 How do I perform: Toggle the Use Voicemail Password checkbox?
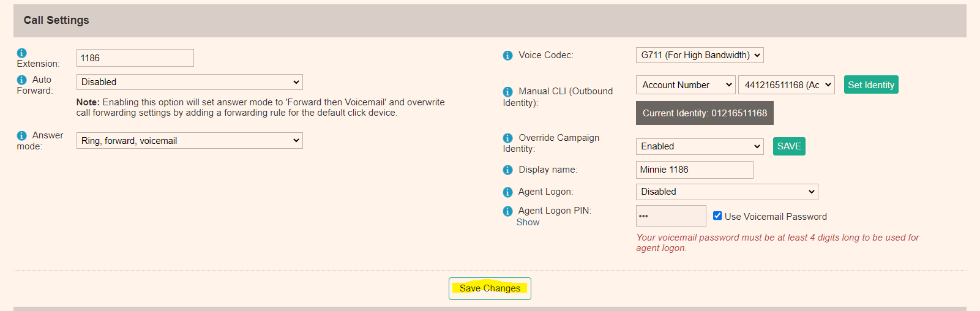click(717, 215)
